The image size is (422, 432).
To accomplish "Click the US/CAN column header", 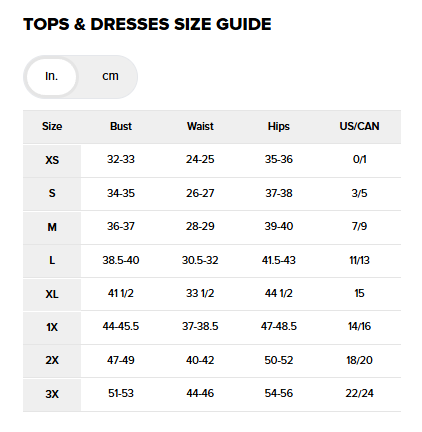I will click(x=359, y=126).
